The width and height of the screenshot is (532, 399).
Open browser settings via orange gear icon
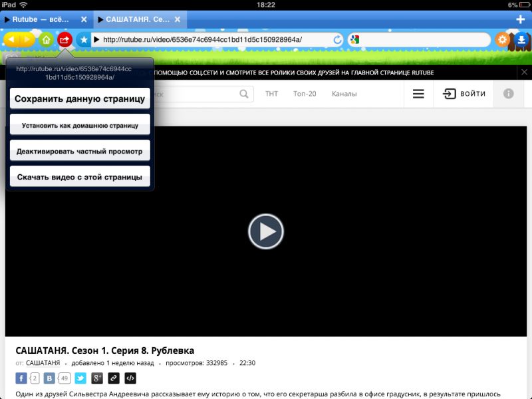click(x=503, y=40)
